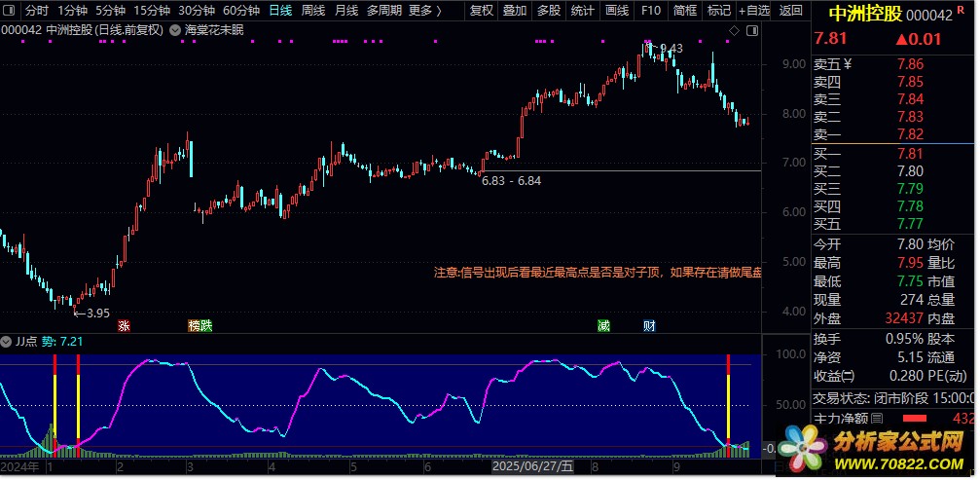This screenshot has height=480, width=980.
Task: Click the 返回 back button
Action: coord(790,11)
